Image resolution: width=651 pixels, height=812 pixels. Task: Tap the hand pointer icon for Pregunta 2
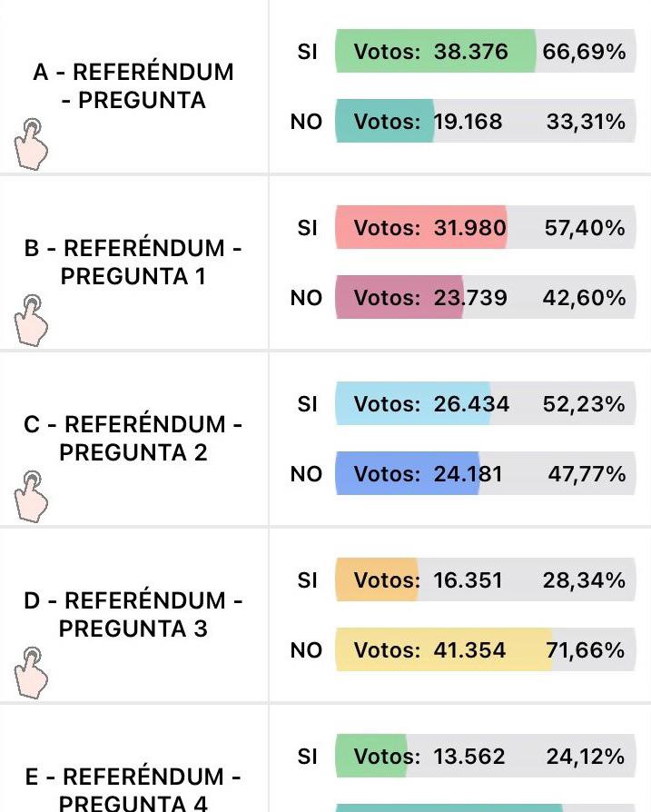click(31, 496)
